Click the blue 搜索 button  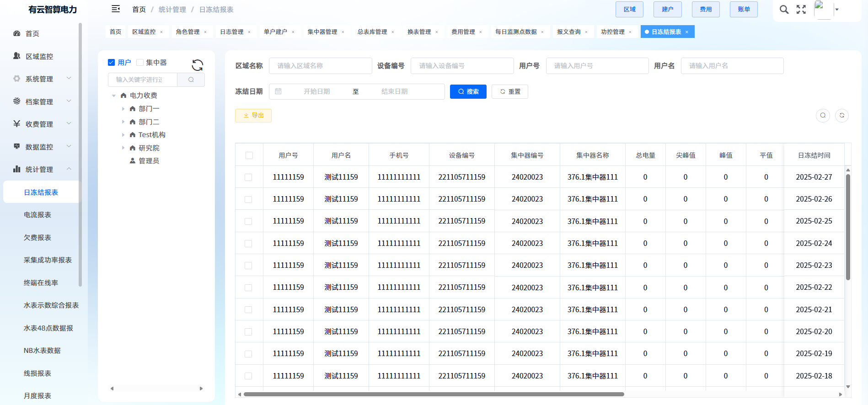point(468,91)
